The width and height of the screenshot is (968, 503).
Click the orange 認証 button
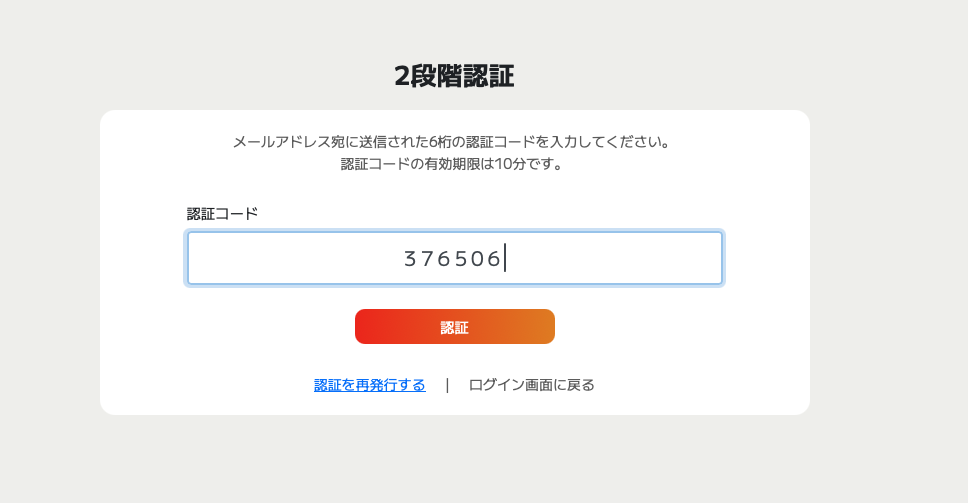pyautogui.click(x=454, y=327)
